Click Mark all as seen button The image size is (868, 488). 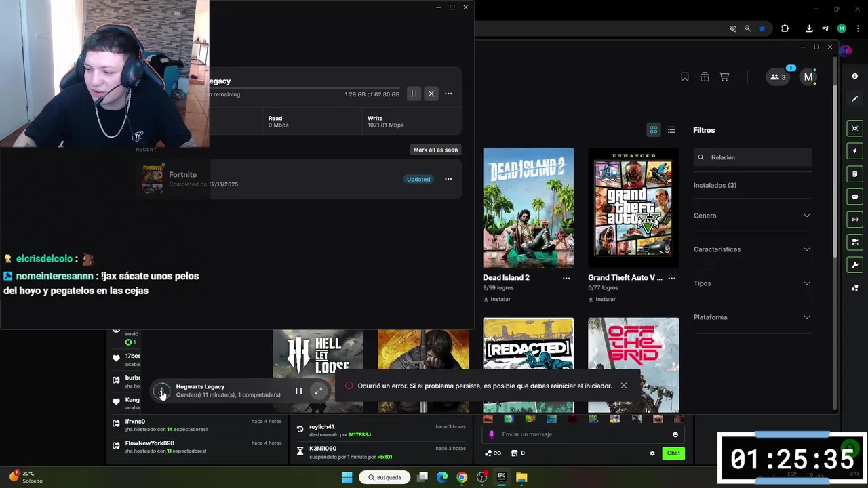click(x=435, y=150)
